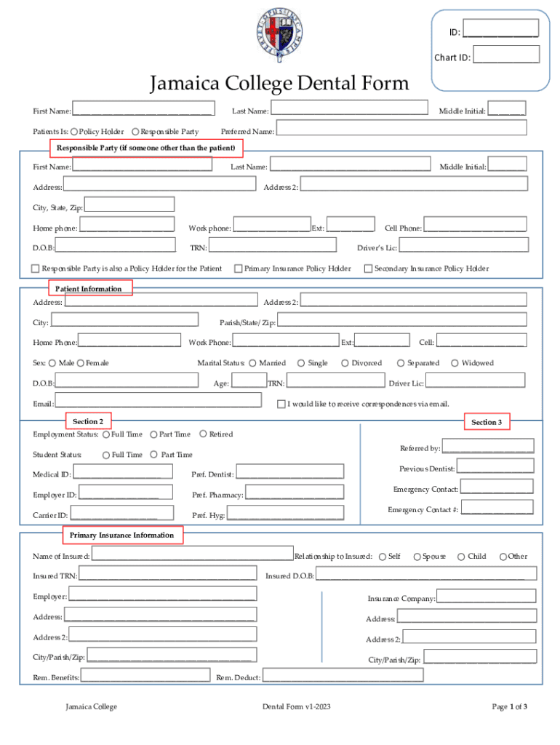Select the Referred by text field
This screenshot has width=560, height=745.
click(488, 447)
